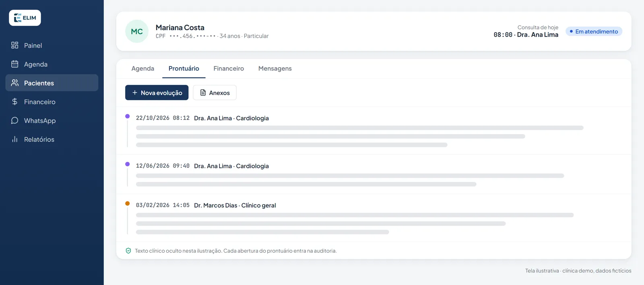Switch to the Financeiro tab
Viewport: 644px width, 285px height.
(x=229, y=68)
